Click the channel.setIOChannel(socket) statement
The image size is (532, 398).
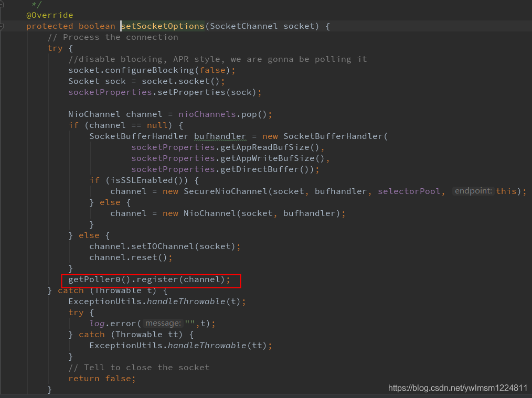tap(165, 246)
